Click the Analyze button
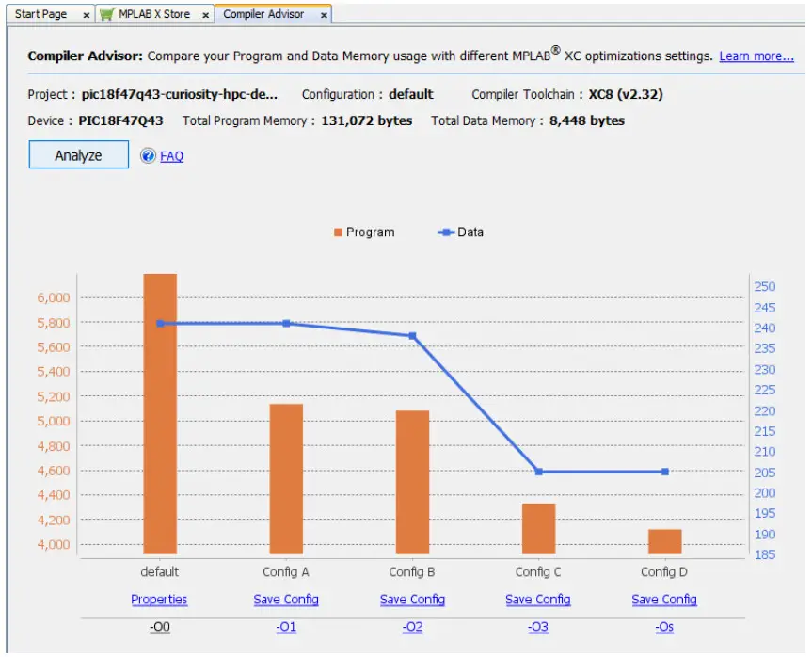 (79, 155)
